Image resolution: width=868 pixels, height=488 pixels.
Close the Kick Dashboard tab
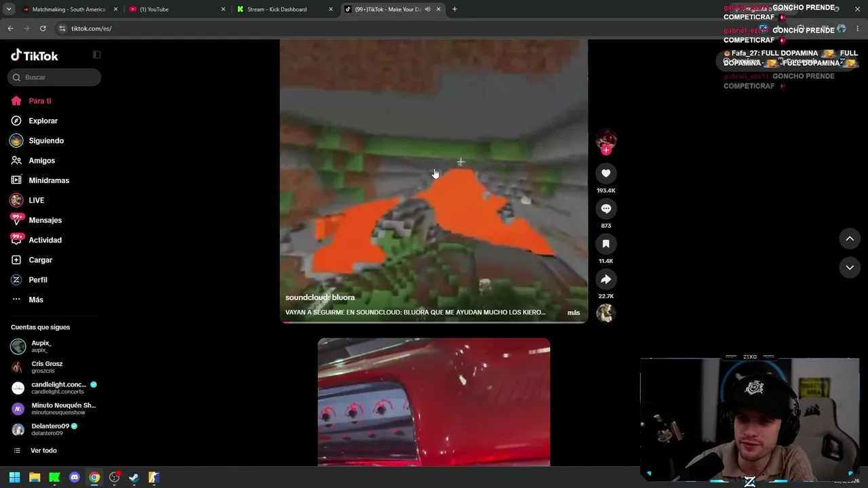click(331, 9)
